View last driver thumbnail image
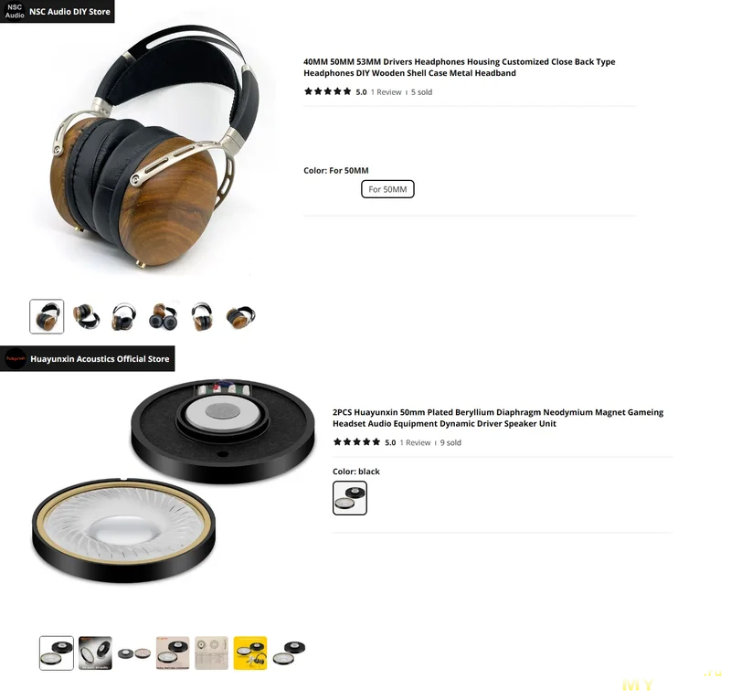Image resolution: width=731 pixels, height=700 pixels. coord(289,652)
